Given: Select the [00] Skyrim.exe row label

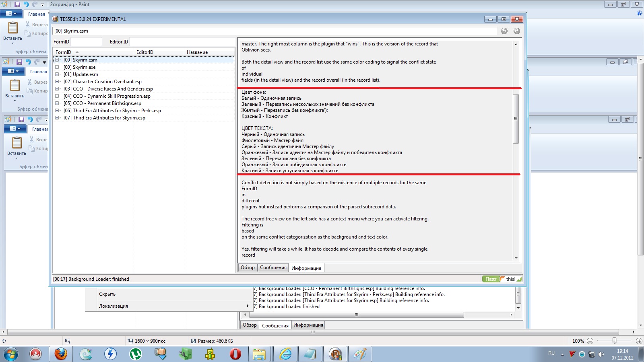Looking at the screenshot, I should [79, 67].
